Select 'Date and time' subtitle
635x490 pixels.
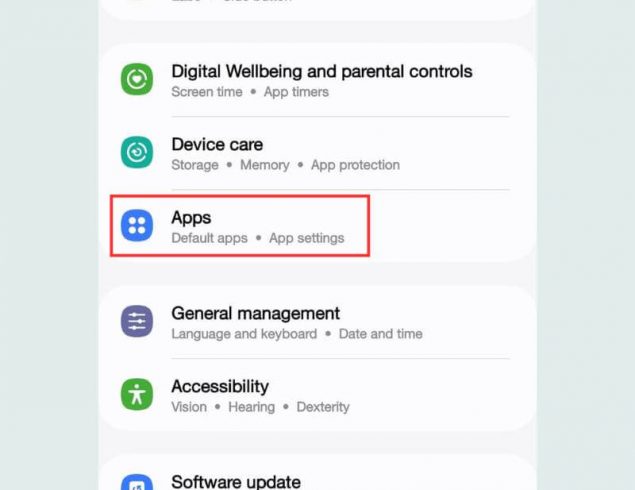click(x=381, y=334)
